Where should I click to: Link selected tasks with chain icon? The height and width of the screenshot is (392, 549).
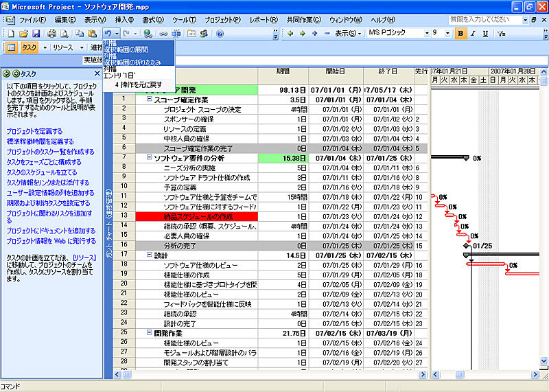click(163, 34)
